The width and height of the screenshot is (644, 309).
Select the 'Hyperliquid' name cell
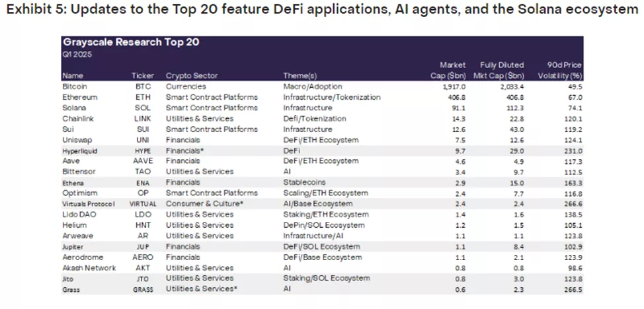tap(80, 151)
